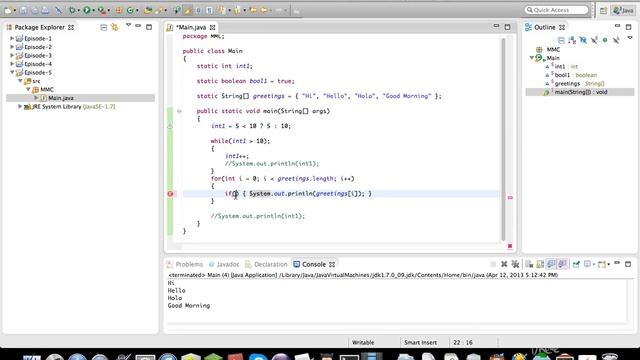The image size is (640, 360).
Task: Expand the Episode-4 project
Action: coord(12,64)
